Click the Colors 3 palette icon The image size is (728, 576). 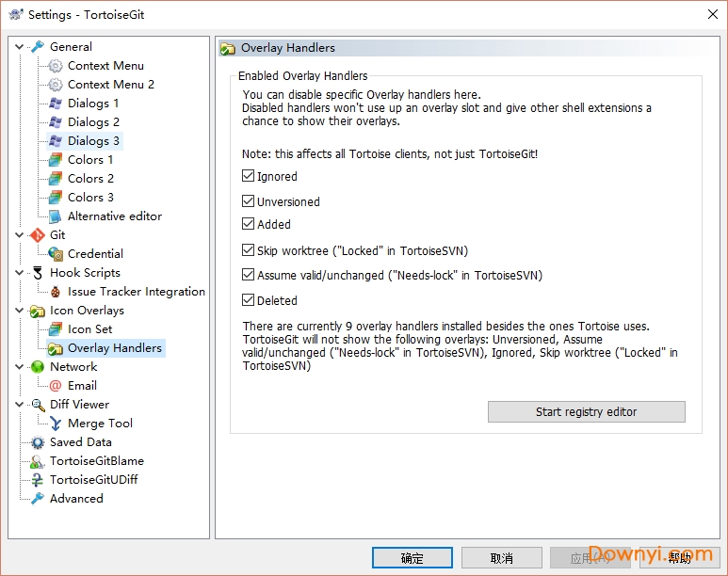click(x=56, y=198)
